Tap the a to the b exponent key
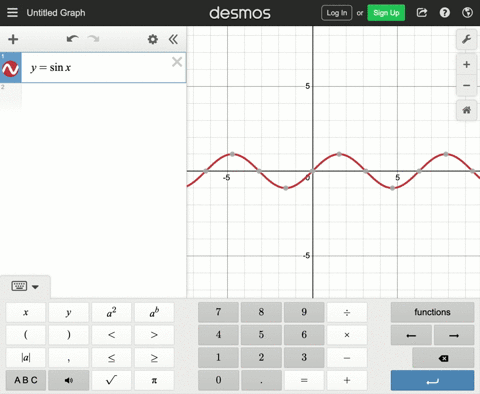480x394 pixels. pos(154,312)
